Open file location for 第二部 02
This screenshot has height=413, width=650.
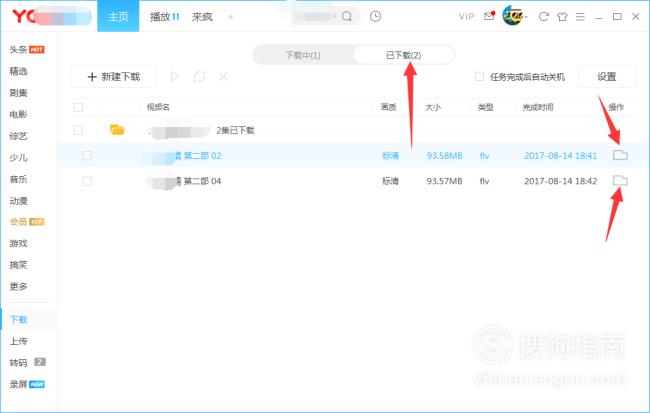pyautogui.click(x=620, y=155)
